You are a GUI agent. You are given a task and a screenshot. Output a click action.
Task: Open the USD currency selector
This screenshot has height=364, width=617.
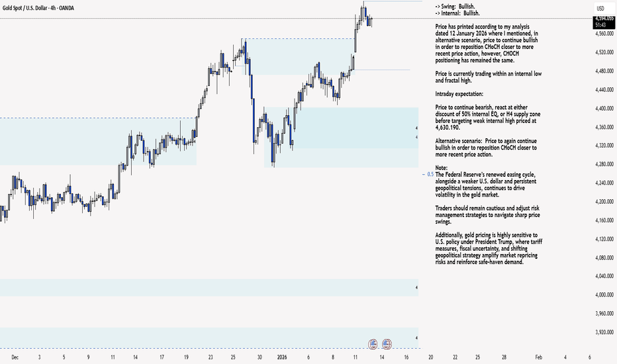pyautogui.click(x=600, y=8)
